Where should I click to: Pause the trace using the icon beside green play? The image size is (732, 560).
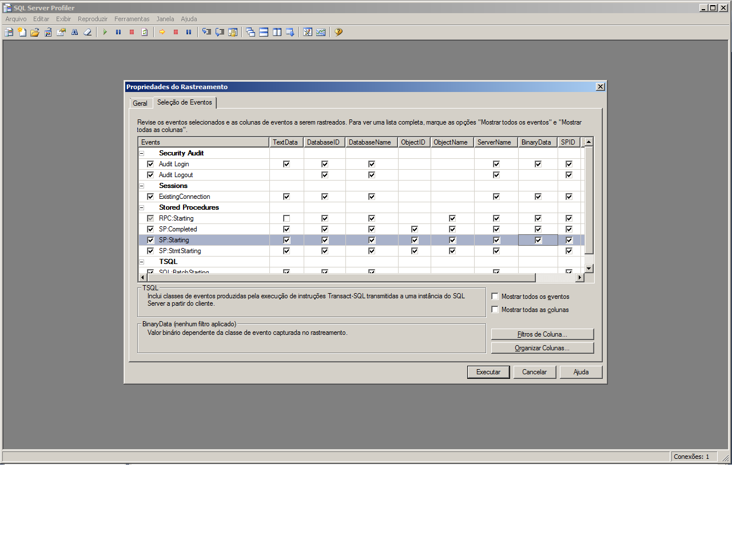[118, 33]
